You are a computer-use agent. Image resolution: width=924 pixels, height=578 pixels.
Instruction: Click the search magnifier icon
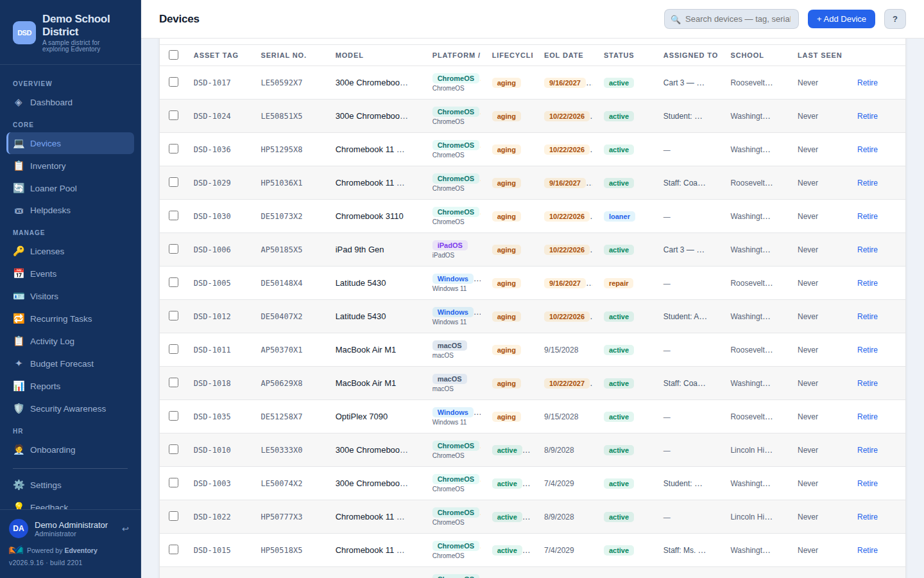[x=676, y=19]
